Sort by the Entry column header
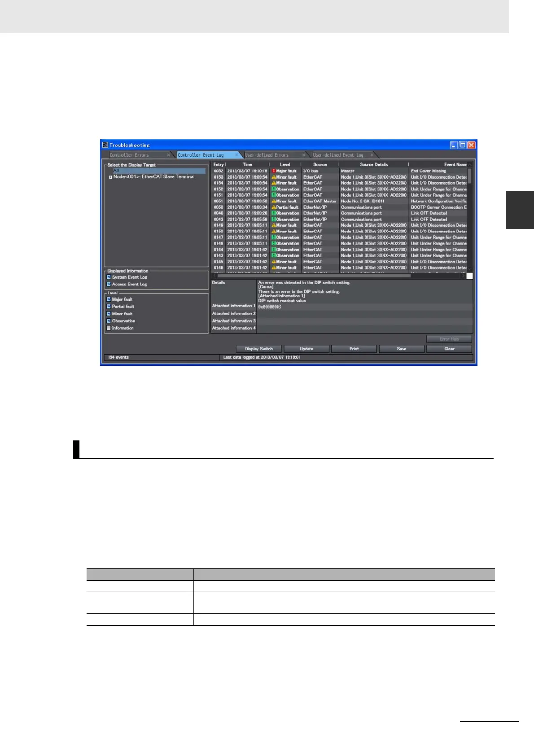 click(218, 165)
